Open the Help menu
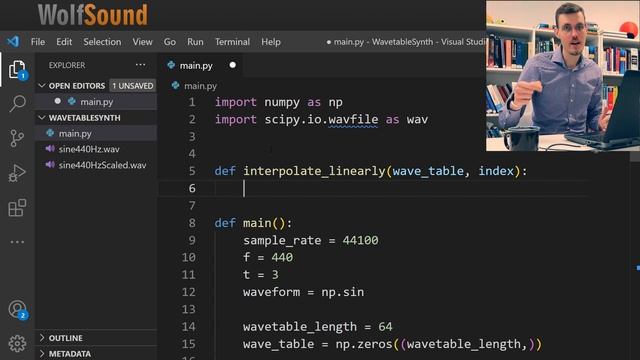The image size is (640, 360). click(x=271, y=42)
